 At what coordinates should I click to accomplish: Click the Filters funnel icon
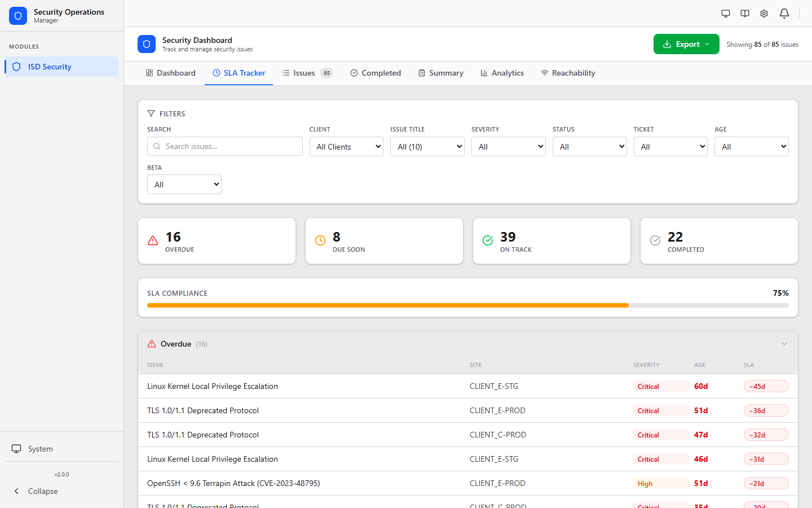151,113
